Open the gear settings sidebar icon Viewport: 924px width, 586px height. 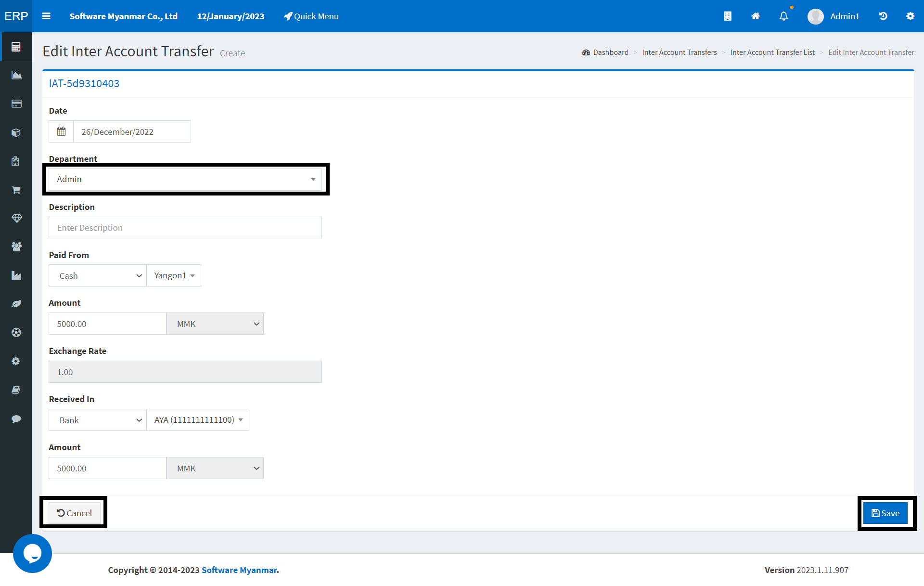16,361
